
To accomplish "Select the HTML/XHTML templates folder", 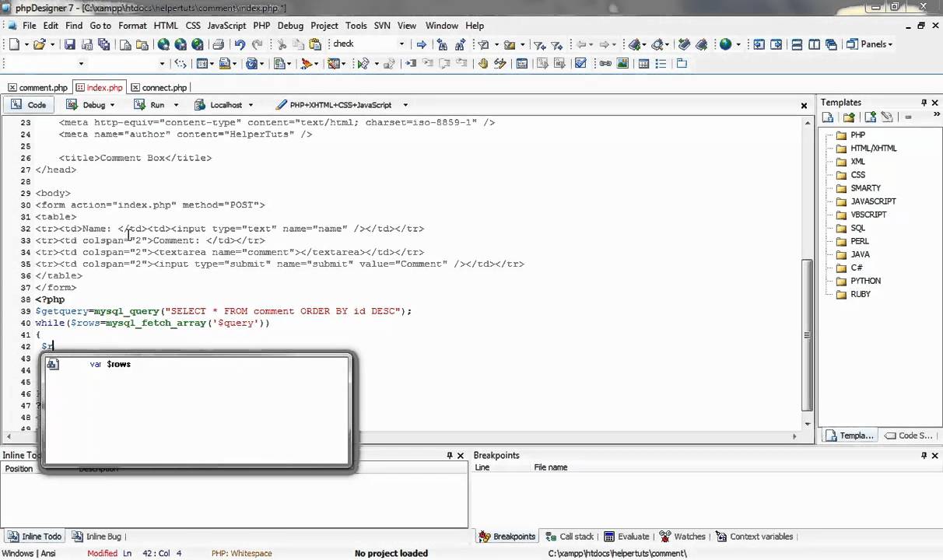I will click(873, 149).
